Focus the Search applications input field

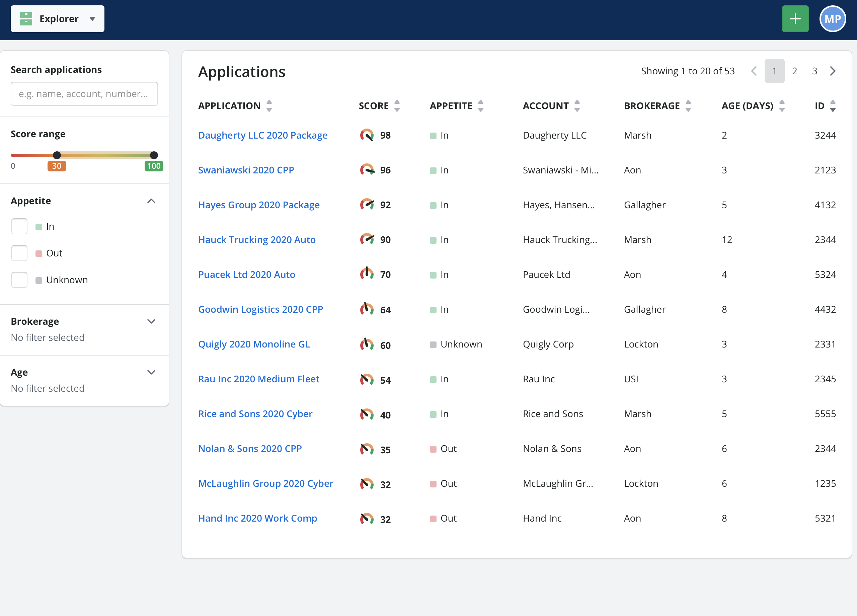[84, 94]
